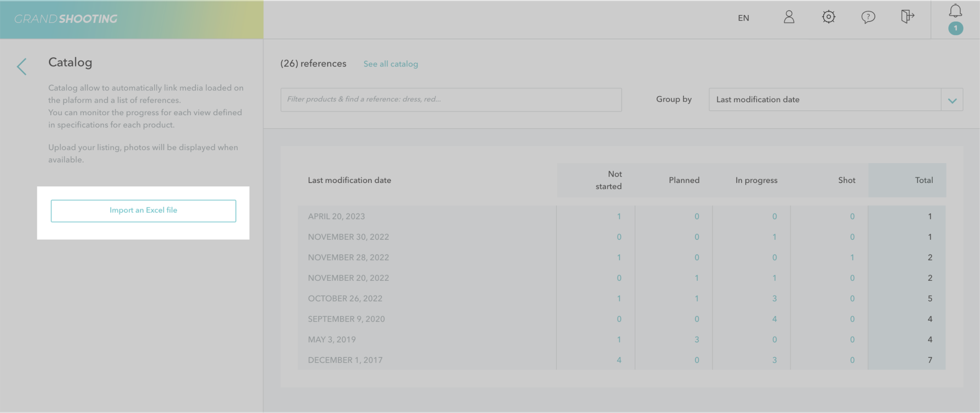The image size is (980, 413).
Task: Open the NOVEMBER 30, 2022 row
Action: 622,237
